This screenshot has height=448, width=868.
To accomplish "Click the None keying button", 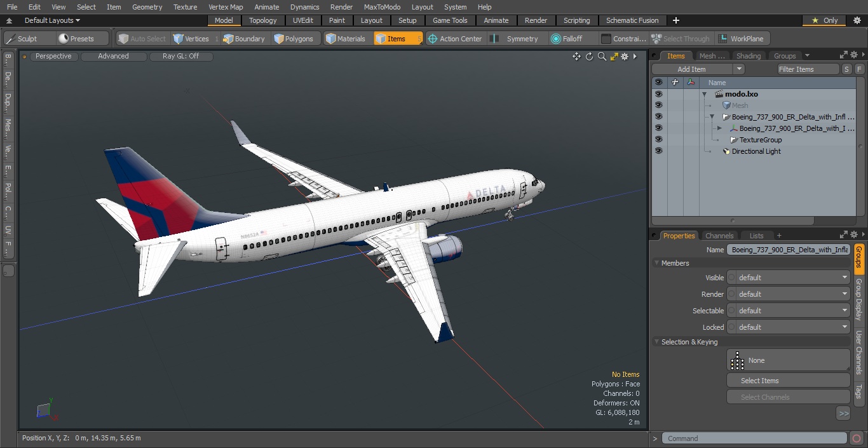I will [788, 360].
